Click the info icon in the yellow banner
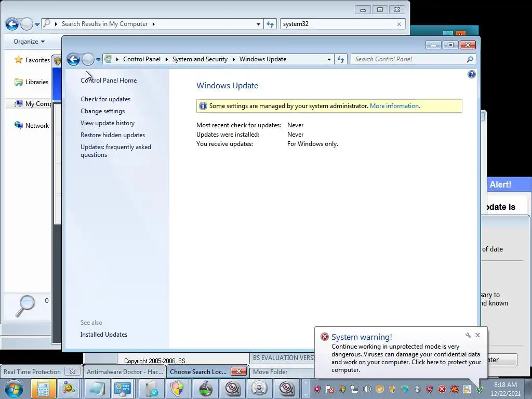This screenshot has width=532, height=399. pyautogui.click(x=203, y=106)
